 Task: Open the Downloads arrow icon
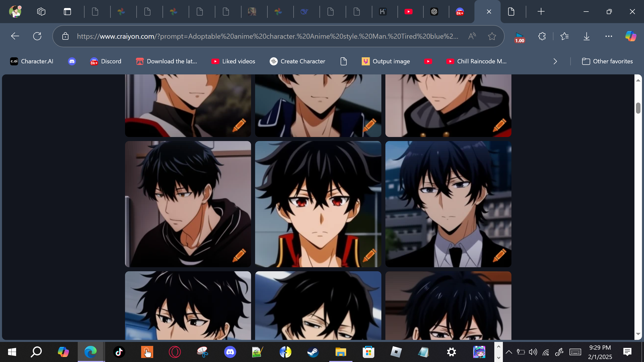(586, 36)
